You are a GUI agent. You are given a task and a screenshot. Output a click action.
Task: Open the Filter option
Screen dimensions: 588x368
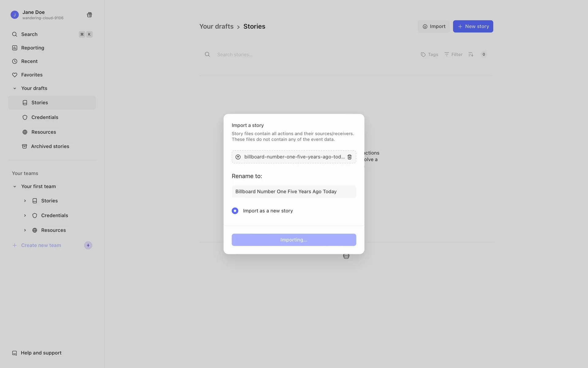(x=454, y=55)
